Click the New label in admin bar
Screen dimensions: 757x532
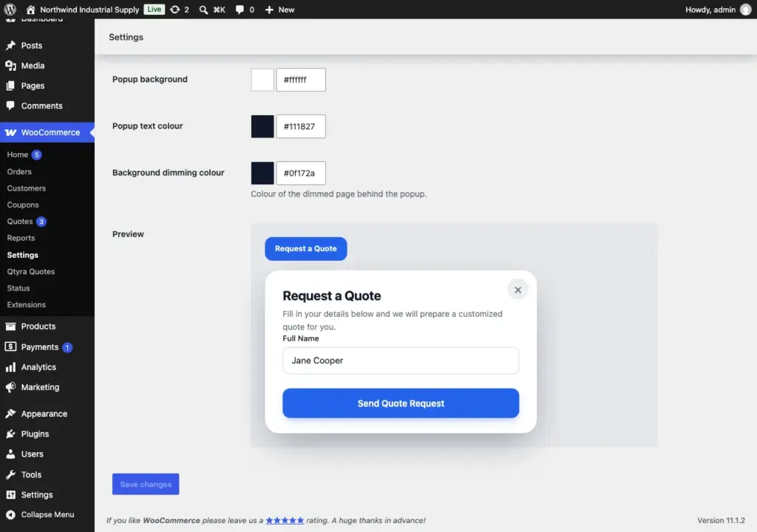pos(286,10)
